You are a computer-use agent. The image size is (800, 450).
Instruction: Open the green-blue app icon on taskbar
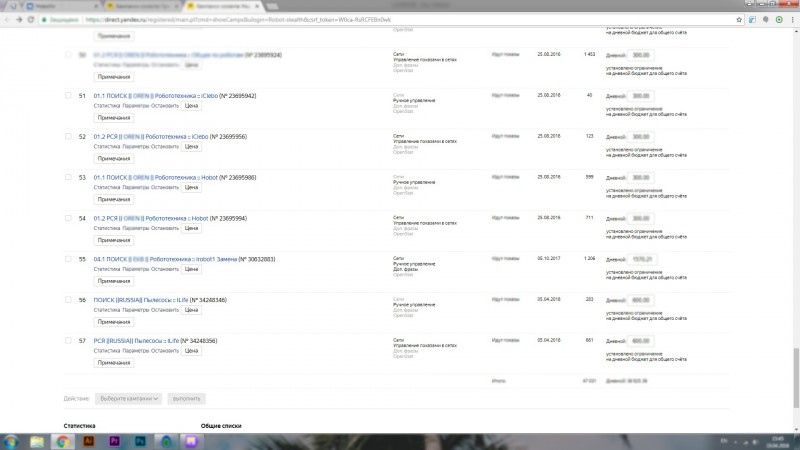click(166, 441)
